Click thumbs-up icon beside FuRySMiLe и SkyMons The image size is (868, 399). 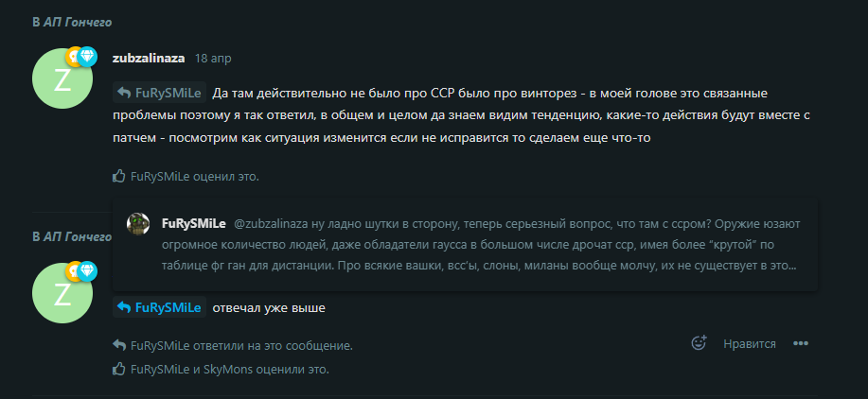tap(118, 369)
